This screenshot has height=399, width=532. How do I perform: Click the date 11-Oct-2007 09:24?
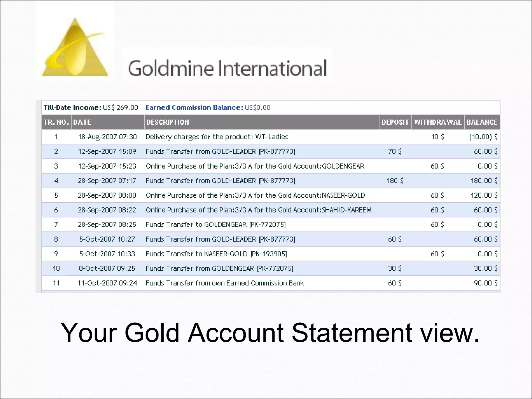(107, 283)
